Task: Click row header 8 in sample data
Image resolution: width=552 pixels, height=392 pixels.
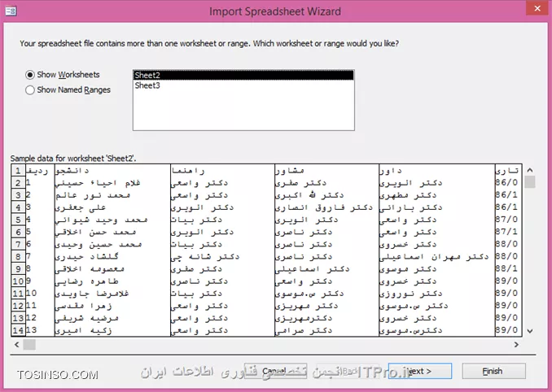Action: click(x=18, y=257)
